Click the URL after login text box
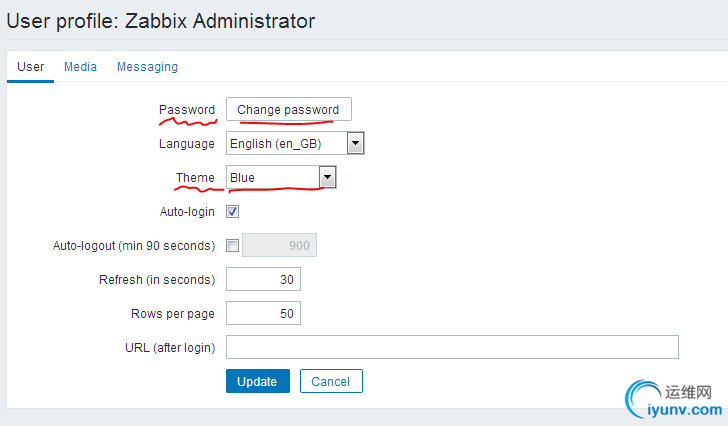The width and height of the screenshot is (728, 426). point(452,347)
